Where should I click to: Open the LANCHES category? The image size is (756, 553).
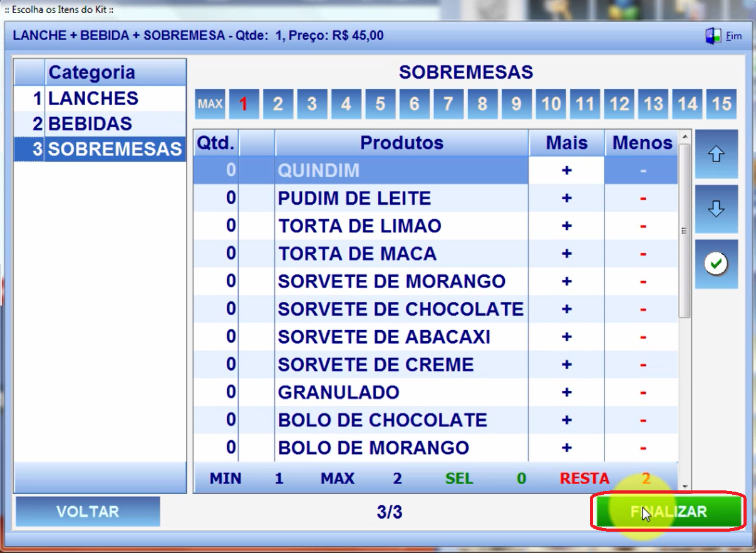coord(100,98)
